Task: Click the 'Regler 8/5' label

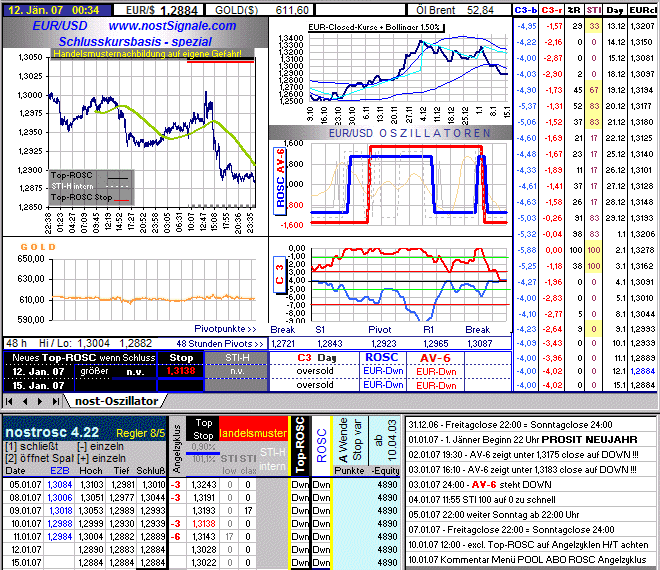Action: click(141, 433)
